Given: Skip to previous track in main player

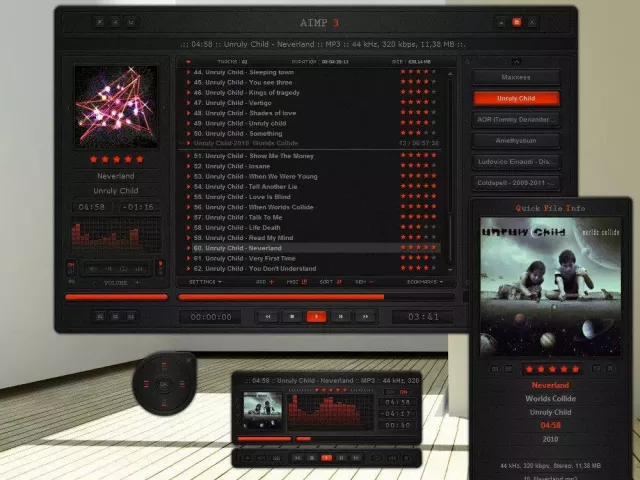Looking at the screenshot, I should point(267,317).
